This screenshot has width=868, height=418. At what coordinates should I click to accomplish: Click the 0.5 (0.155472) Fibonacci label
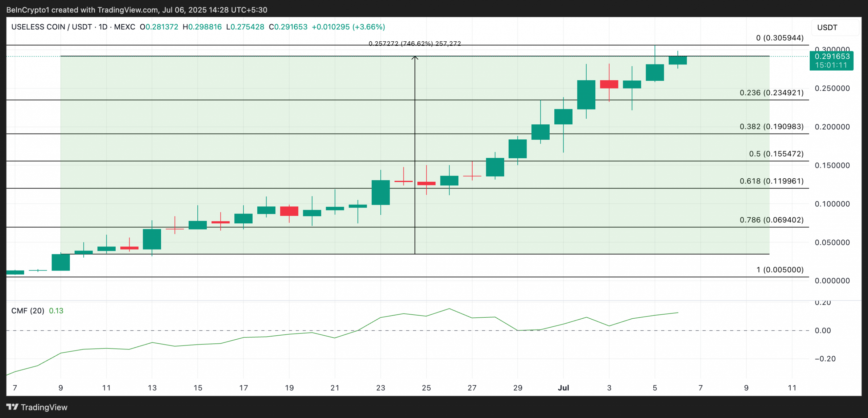coord(776,154)
